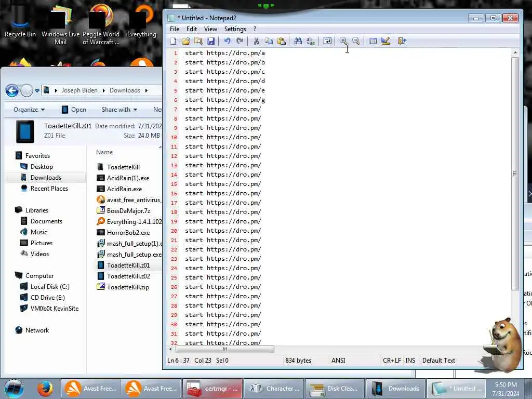This screenshot has width=532, height=399.
Task: Switch to Disk Cleanup taskbar button
Action: (x=334, y=389)
